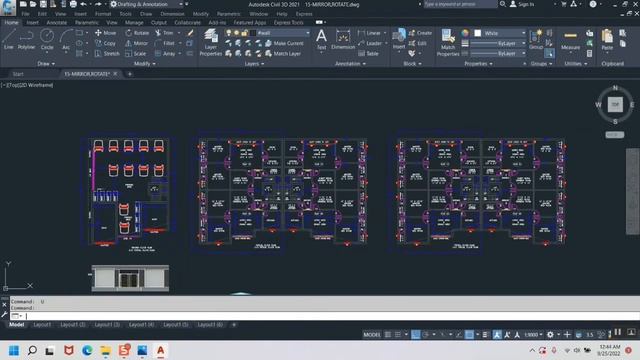Click the Group tool

(x=536, y=39)
